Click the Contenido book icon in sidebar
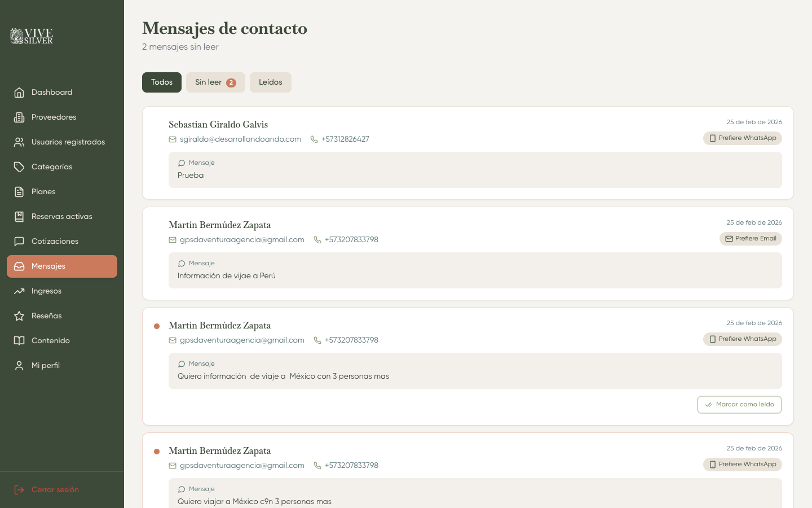812x508 pixels. pos(20,340)
